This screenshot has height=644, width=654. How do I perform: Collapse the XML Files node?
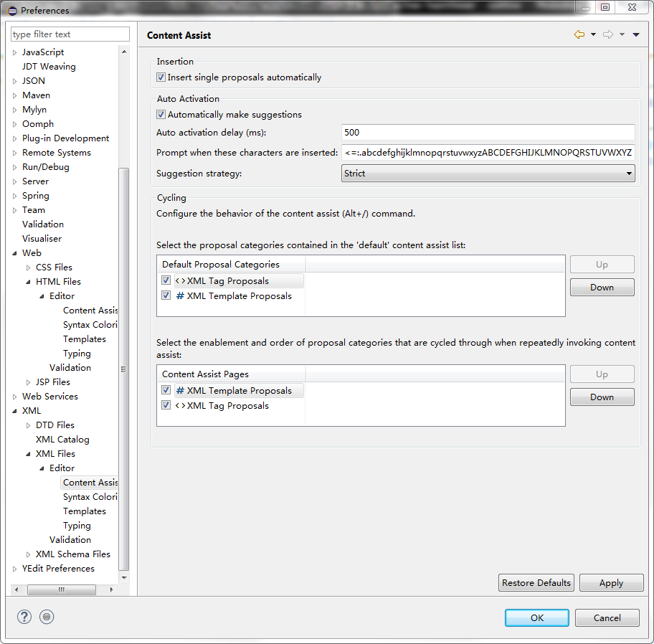point(28,454)
